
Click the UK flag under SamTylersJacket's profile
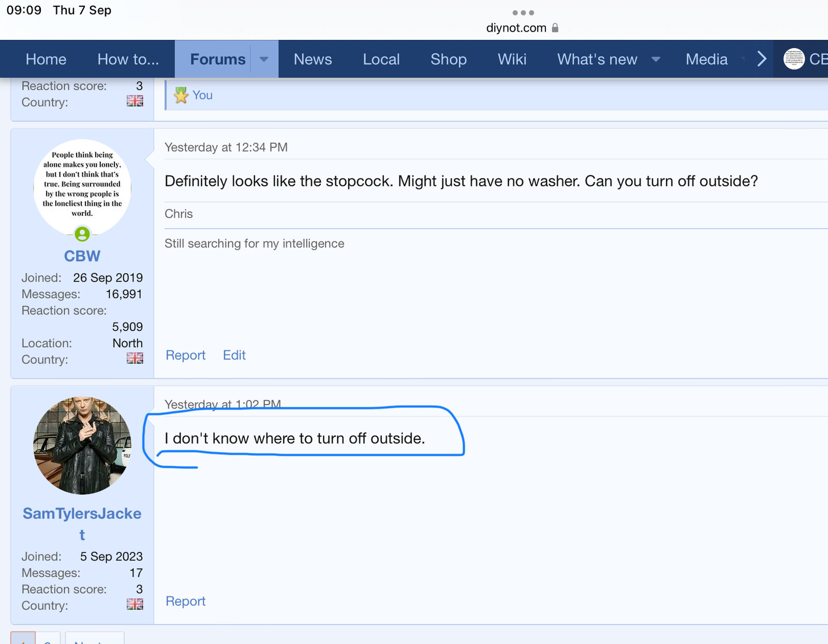pyautogui.click(x=135, y=604)
